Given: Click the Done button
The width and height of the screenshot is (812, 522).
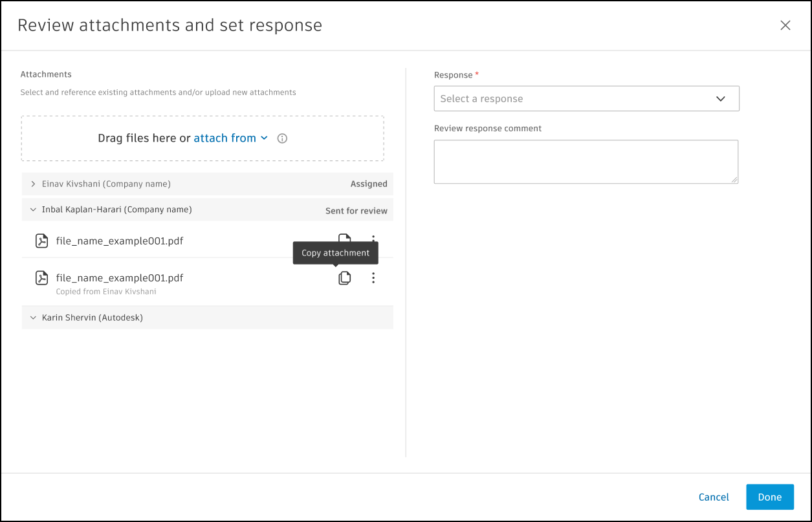Looking at the screenshot, I should (770, 497).
